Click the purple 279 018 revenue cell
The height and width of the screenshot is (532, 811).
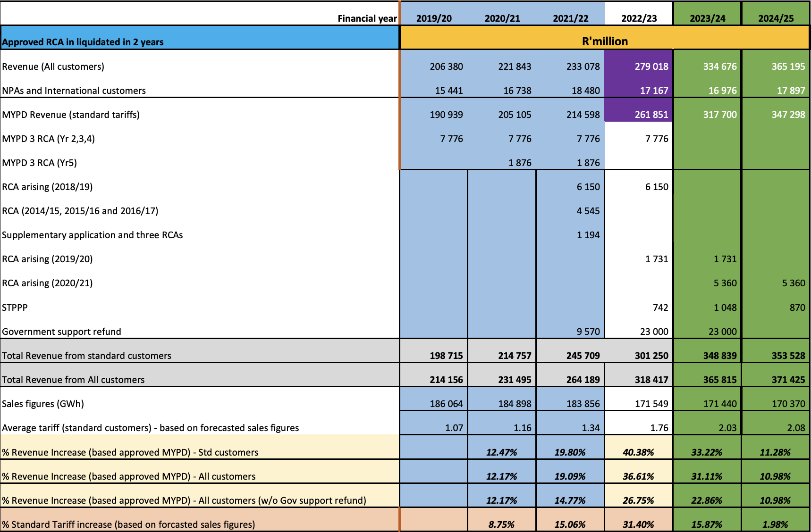pos(651,66)
